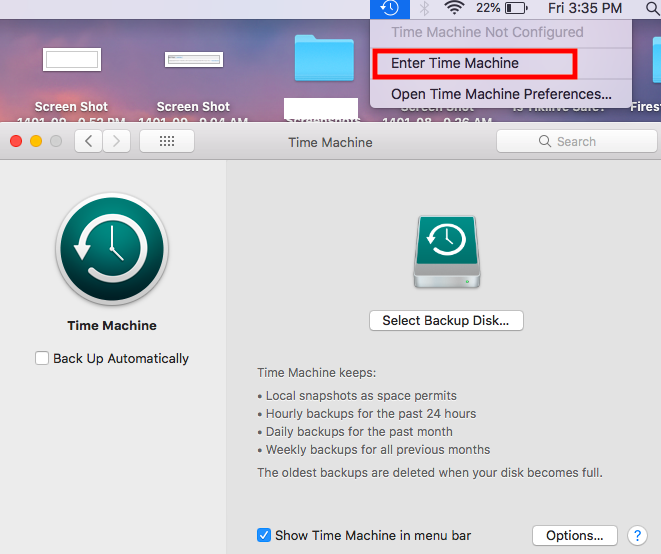Open Spotlight search magnifier in menu bar
The height and width of the screenshot is (554, 661).
[x=653, y=8]
